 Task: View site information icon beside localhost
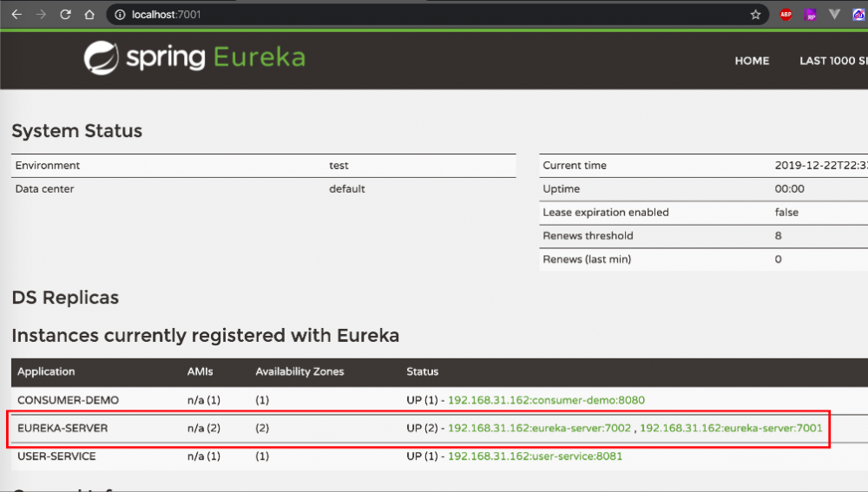coord(120,15)
